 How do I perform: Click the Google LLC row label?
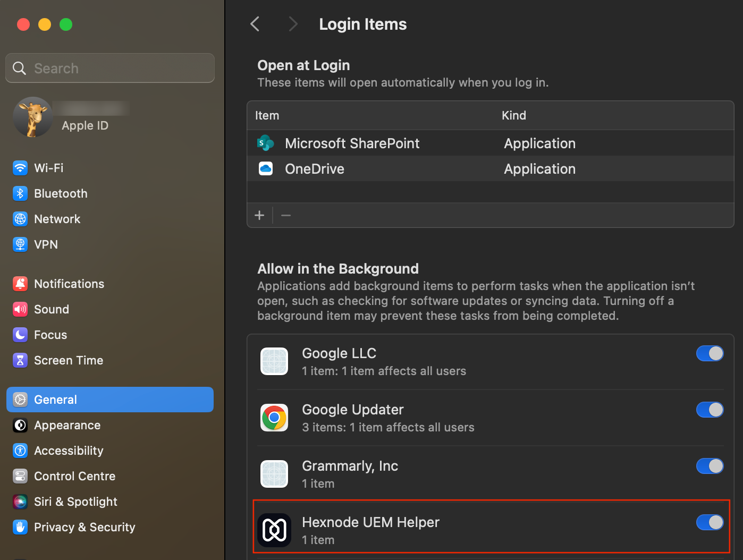coord(339,353)
